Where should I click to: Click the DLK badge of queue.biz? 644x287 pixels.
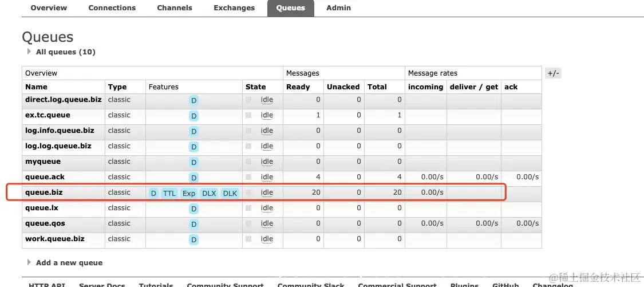pos(230,193)
